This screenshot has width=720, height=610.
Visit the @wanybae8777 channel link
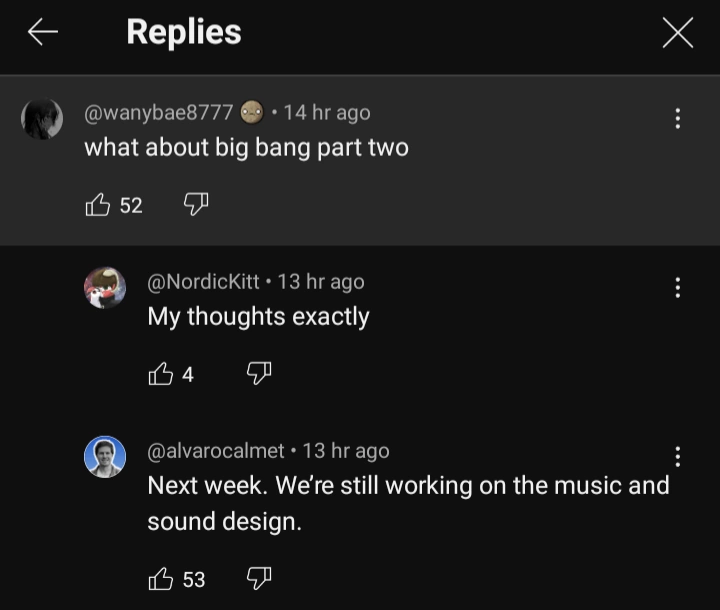(159, 113)
